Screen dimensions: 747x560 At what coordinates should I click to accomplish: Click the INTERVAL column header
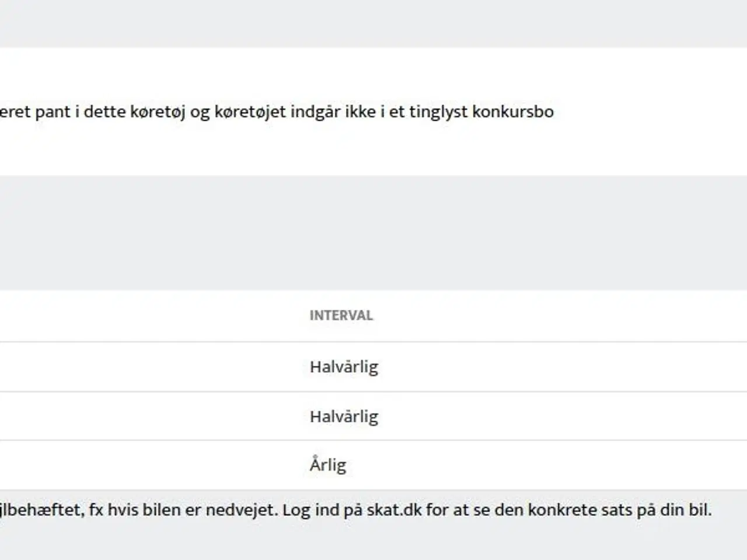click(x=341, y=316)
